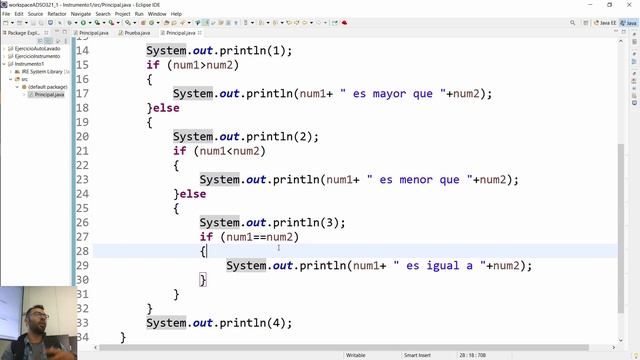Open the Help menu
The image size is (640, 360).
176,14
